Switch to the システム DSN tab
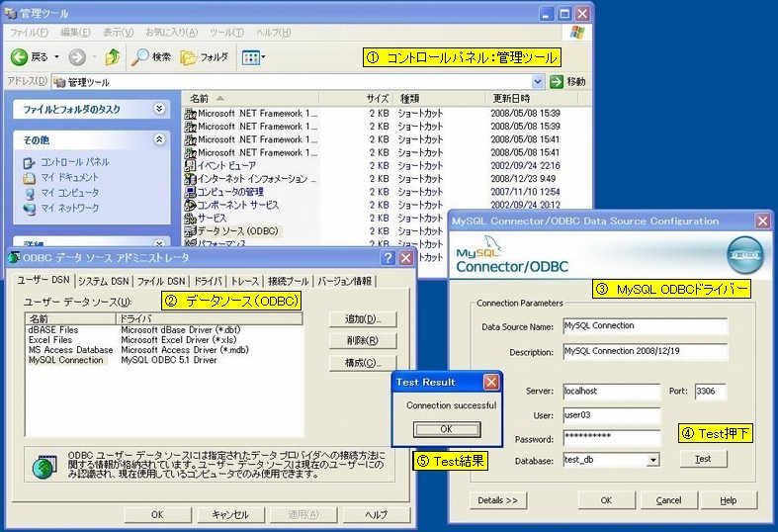Viewport: 778px width, 532px height. 104,282
